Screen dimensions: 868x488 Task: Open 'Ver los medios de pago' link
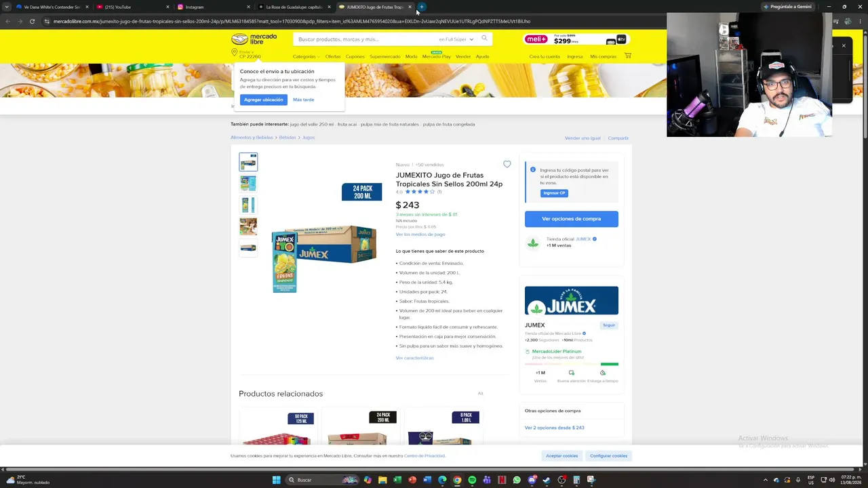click(420, 235)
